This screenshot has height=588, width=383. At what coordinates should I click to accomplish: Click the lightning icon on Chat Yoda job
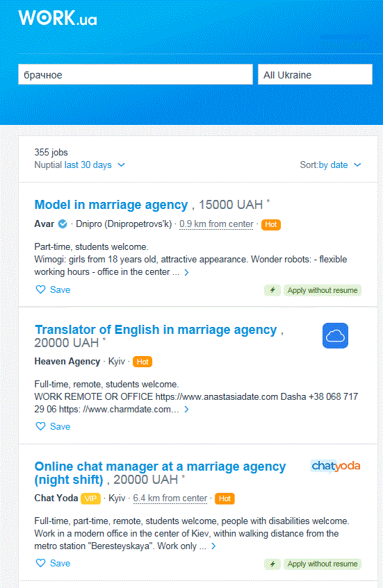click(x=272, y=564)
